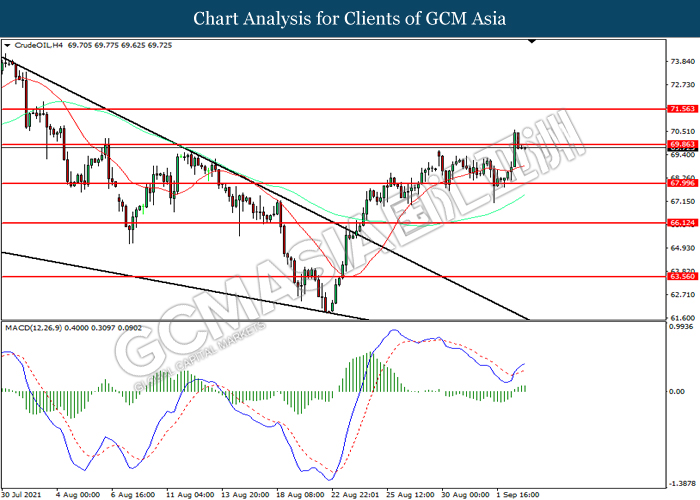Click the Chart Analysis header banner title
This screenshot has width=700, height=500.
pos(350,18)
